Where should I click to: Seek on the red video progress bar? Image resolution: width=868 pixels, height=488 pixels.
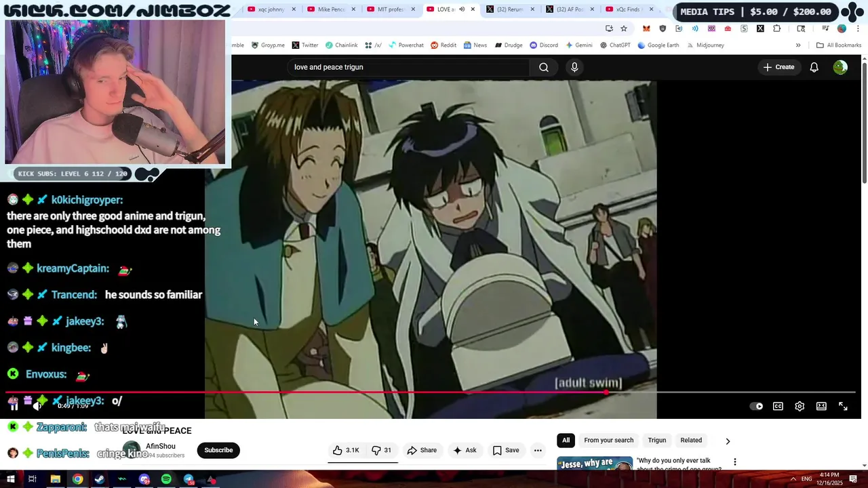(x=431, y=392)
